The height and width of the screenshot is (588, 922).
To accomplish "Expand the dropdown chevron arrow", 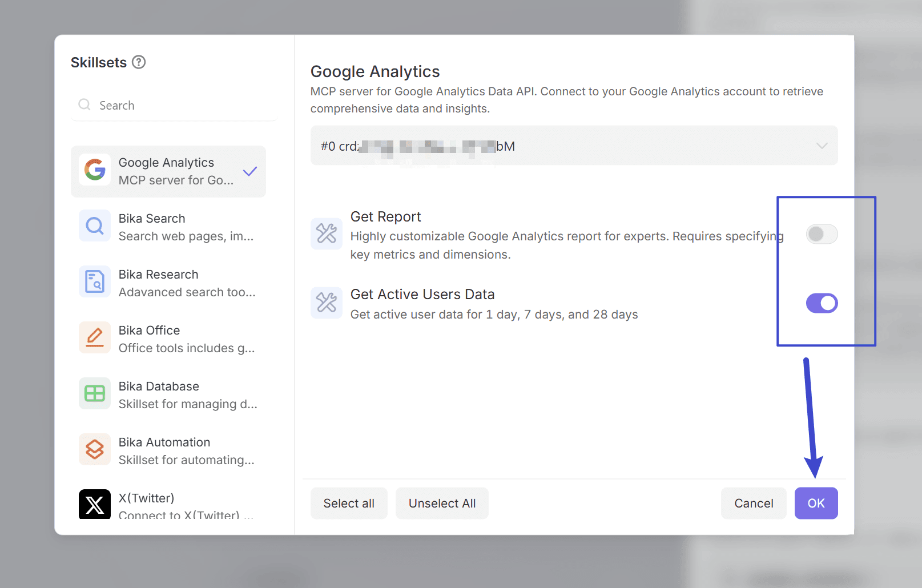I will click(822, 146).
